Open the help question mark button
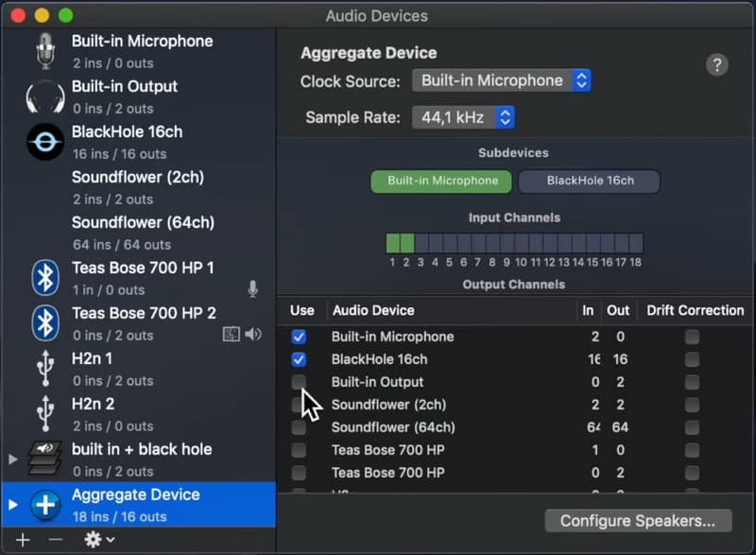Image resolution: width=756 pixels, height=555 pixels. [x=717, y=64]
